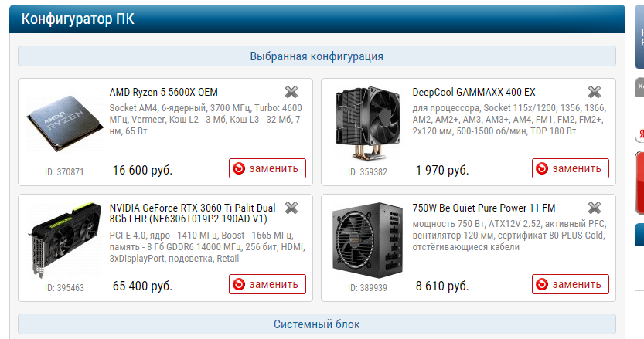Replace the 750W Be Quiet Pure Power 11
Screen dimensions: 644x339
[x=571, y=284]
